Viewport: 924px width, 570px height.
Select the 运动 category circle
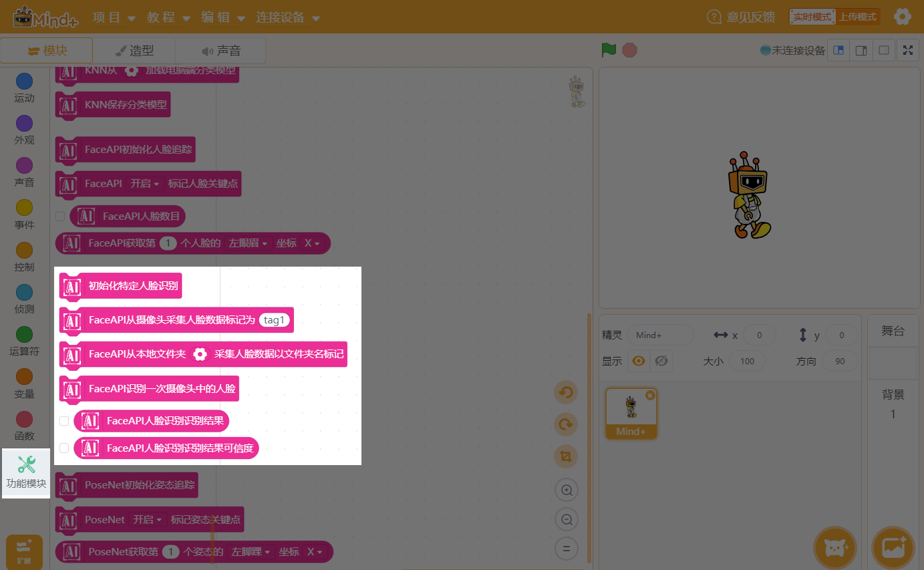(24, 82)
